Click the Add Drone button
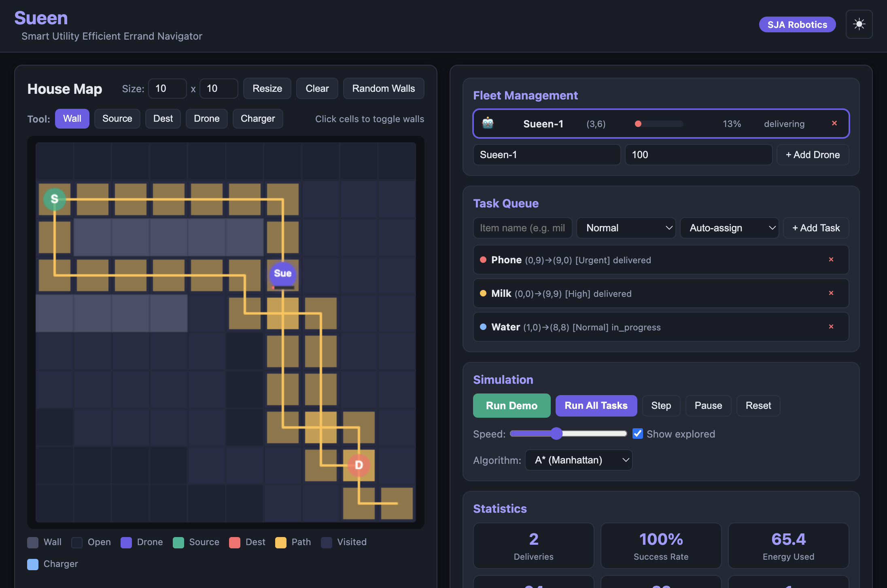 tap(813, 155)
